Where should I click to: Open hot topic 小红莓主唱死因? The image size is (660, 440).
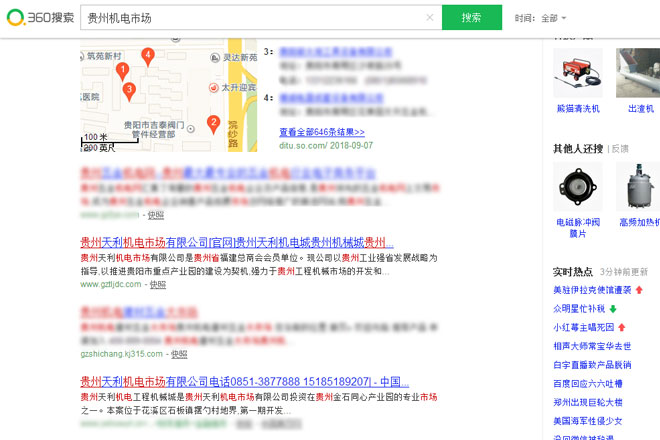click(x=583, y=327)
